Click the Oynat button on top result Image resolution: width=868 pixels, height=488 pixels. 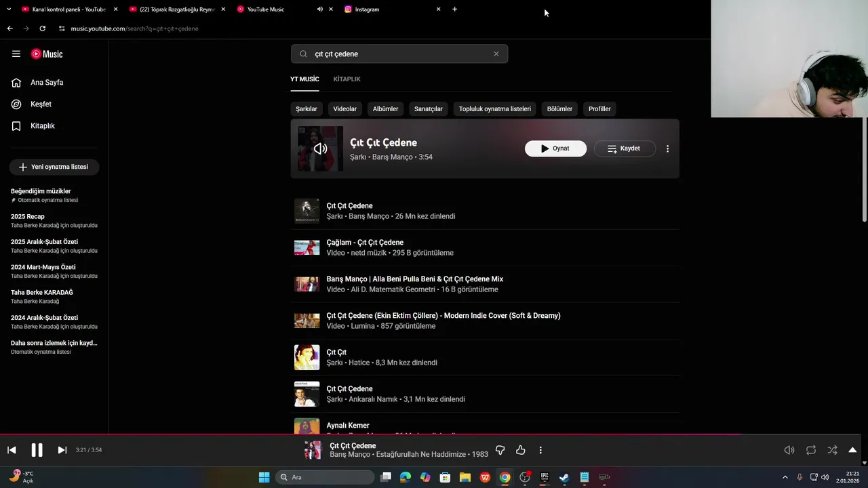tap(555, 148)
